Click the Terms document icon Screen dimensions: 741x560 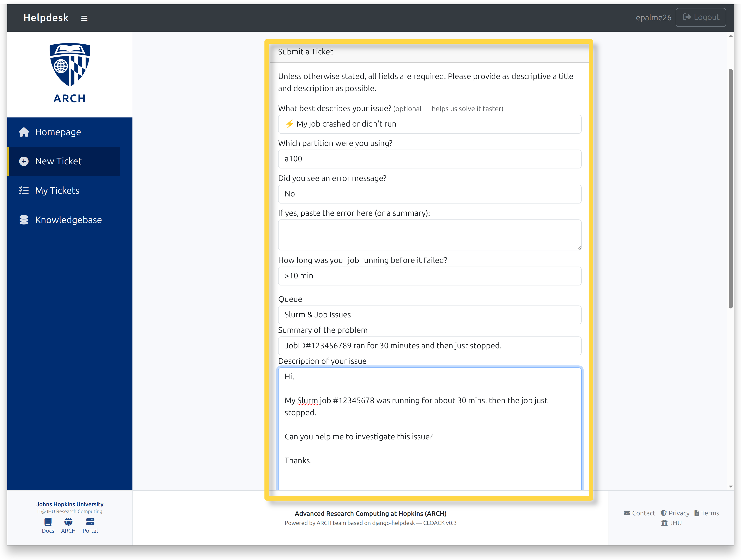point(697,513)
